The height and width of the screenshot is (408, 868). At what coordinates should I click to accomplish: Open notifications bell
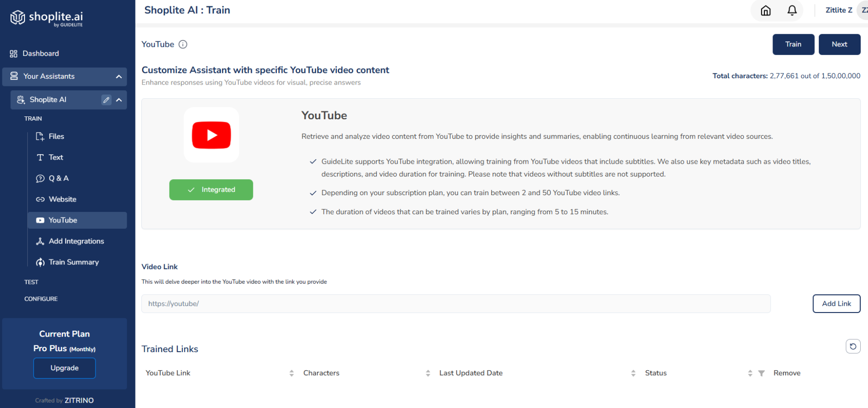tap(792, 10)
